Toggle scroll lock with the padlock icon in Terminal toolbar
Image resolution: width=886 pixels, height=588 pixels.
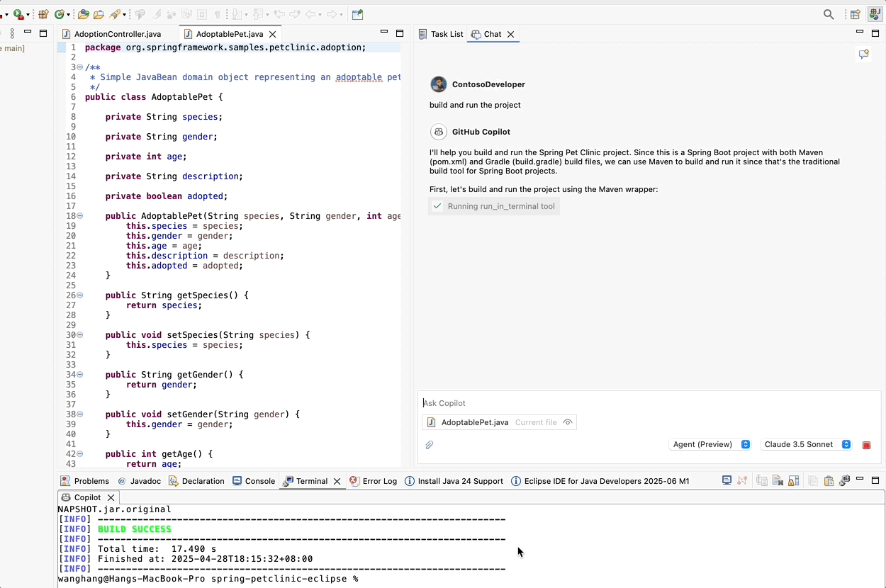[794, 480]
